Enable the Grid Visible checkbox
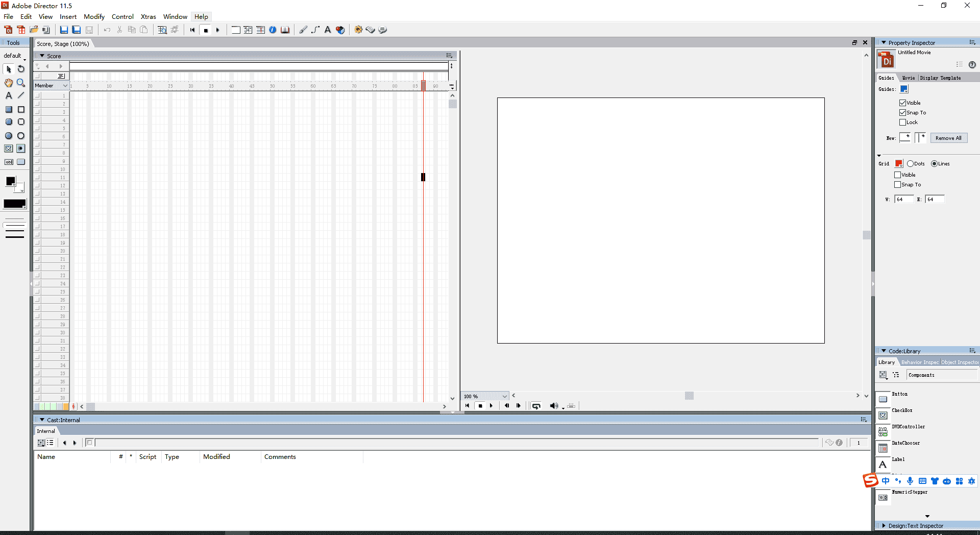The image size is (980, 535). [897, 175]
